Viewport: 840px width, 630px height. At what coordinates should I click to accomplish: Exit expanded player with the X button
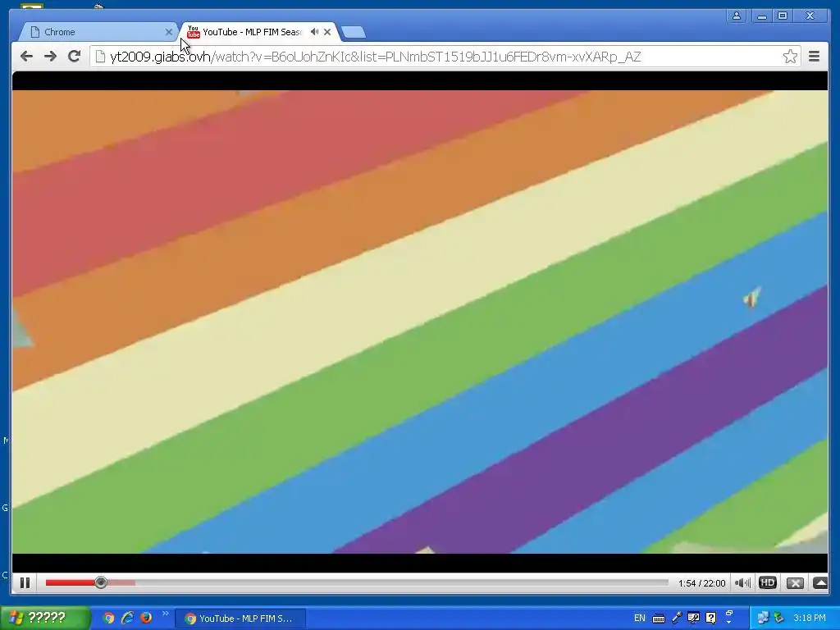coord(795,583)
